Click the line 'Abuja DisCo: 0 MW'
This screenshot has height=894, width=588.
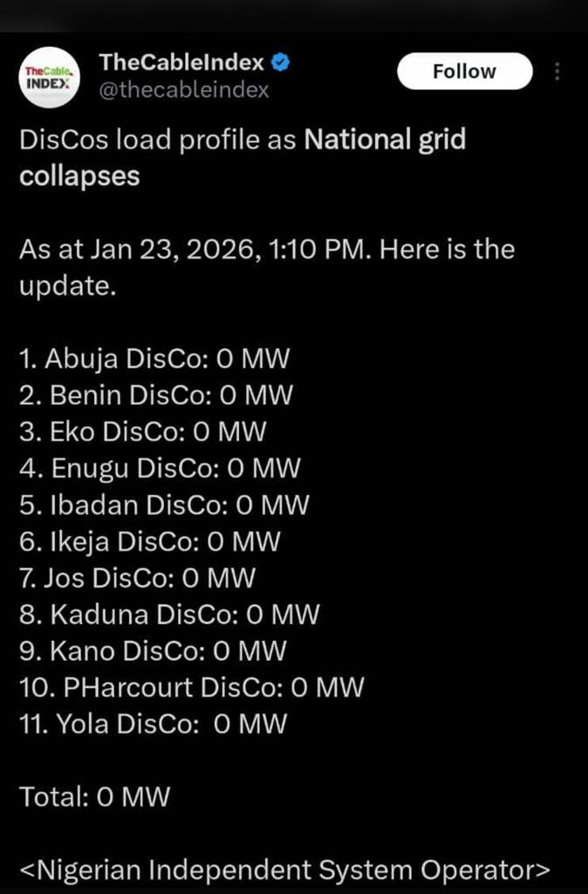pos(155,358)
